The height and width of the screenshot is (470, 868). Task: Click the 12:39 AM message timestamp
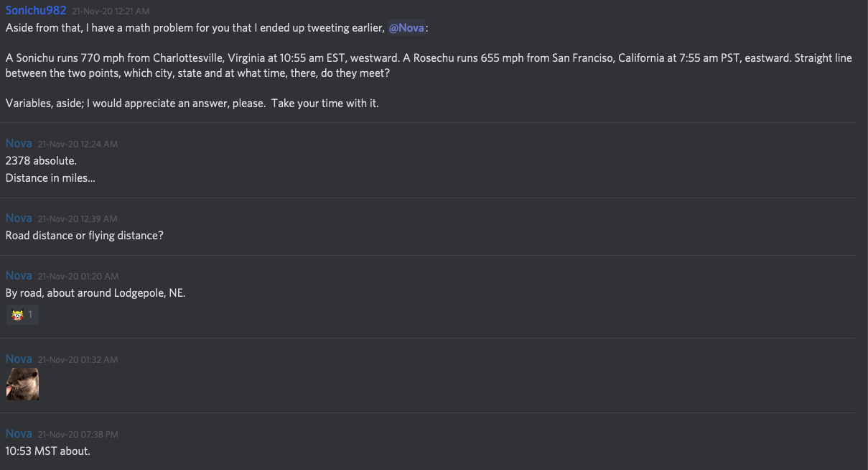(78, 219)
